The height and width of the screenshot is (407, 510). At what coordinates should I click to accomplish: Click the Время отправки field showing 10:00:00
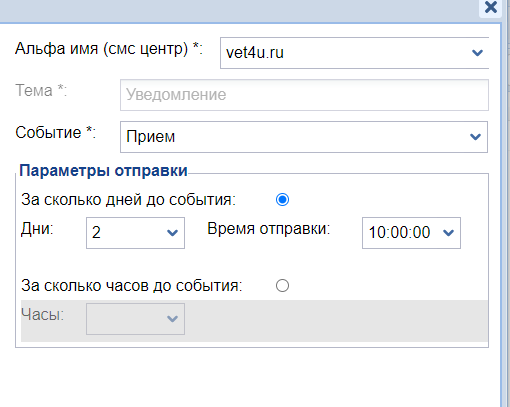[411, 233]
